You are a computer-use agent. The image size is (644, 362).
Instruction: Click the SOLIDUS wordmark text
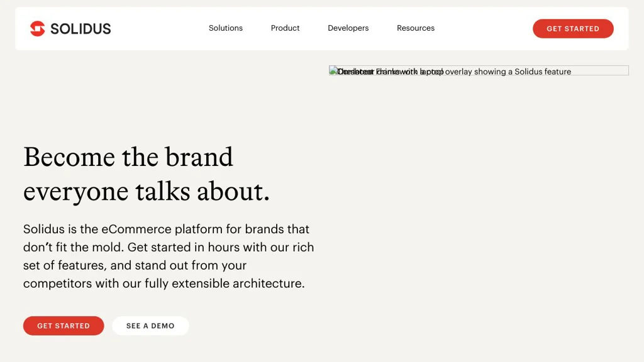pyautogui.click(x=80, y=28)
